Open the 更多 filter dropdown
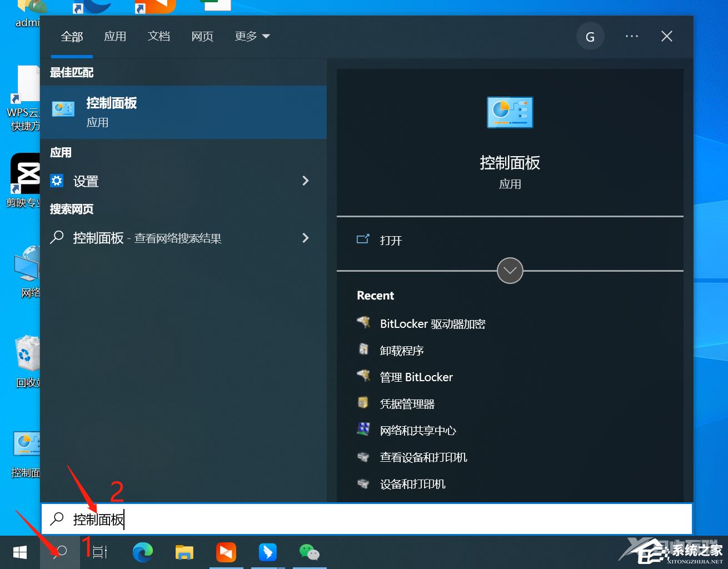The width and height of the screenshot is (728, 569). 252,36
